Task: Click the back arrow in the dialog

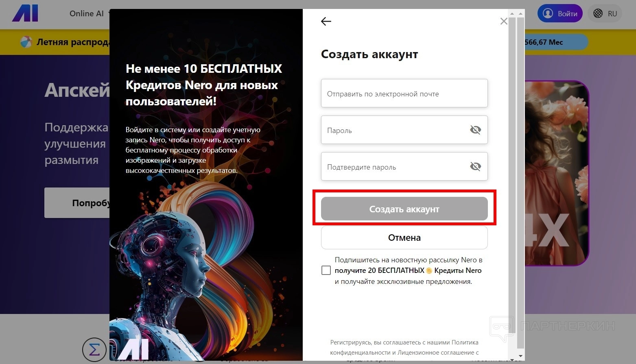Action: 326,22
